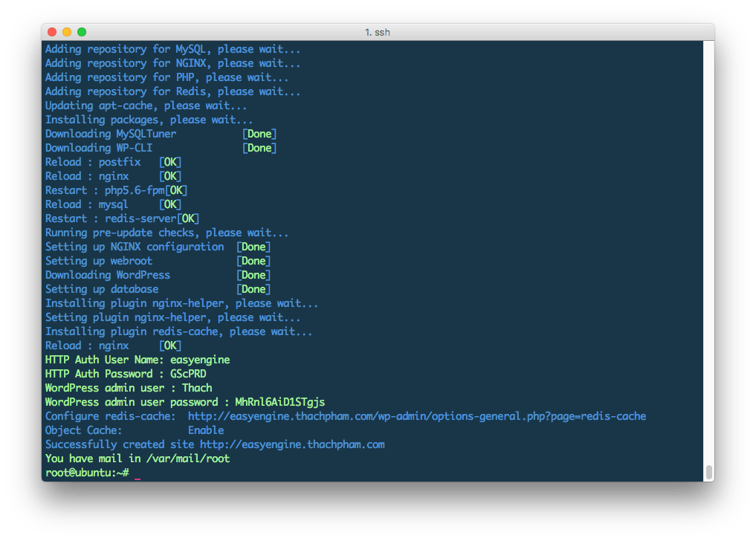Open the redis-cache options-general.php URL

(x=416, y=416)
